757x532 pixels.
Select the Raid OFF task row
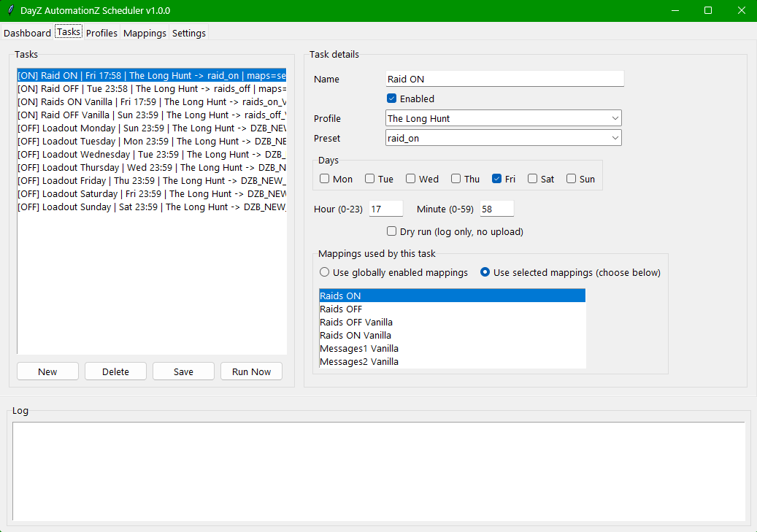click(x=152, y=89)
